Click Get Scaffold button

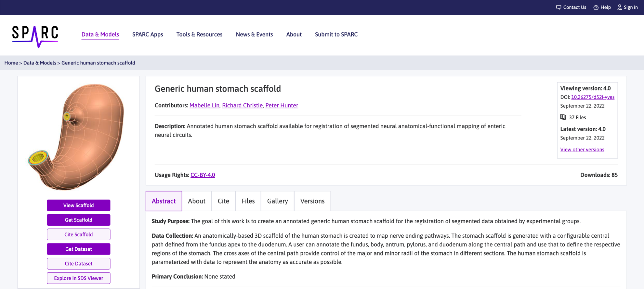[79, 220]
